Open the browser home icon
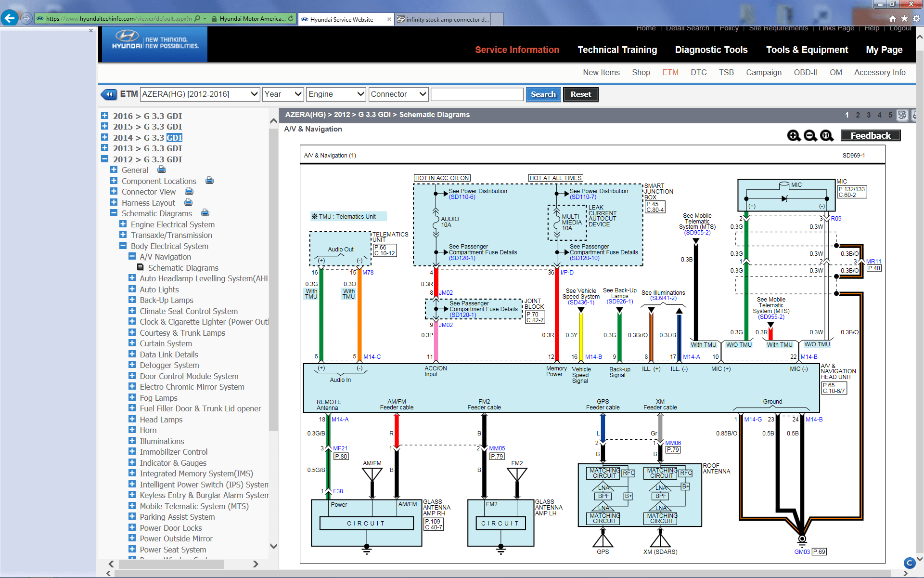This screenshot has height=578, width=924. (x=893, y=18)
